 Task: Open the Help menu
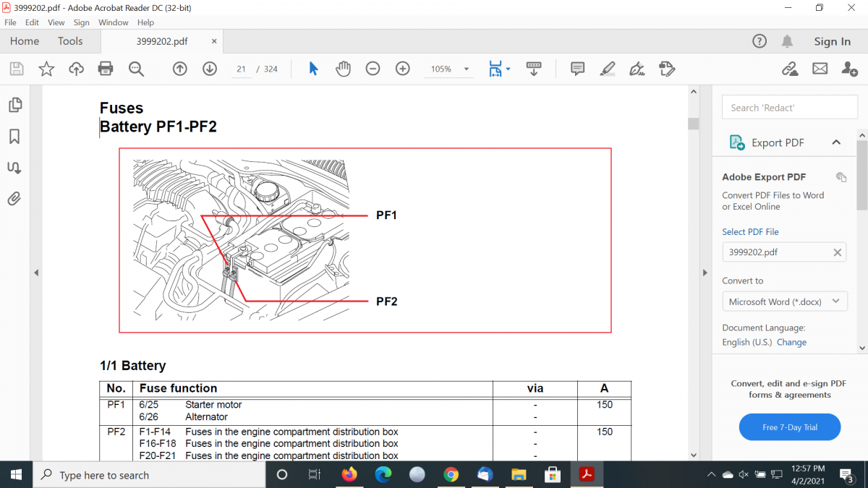pyautogui.click(x=145, y=22)
